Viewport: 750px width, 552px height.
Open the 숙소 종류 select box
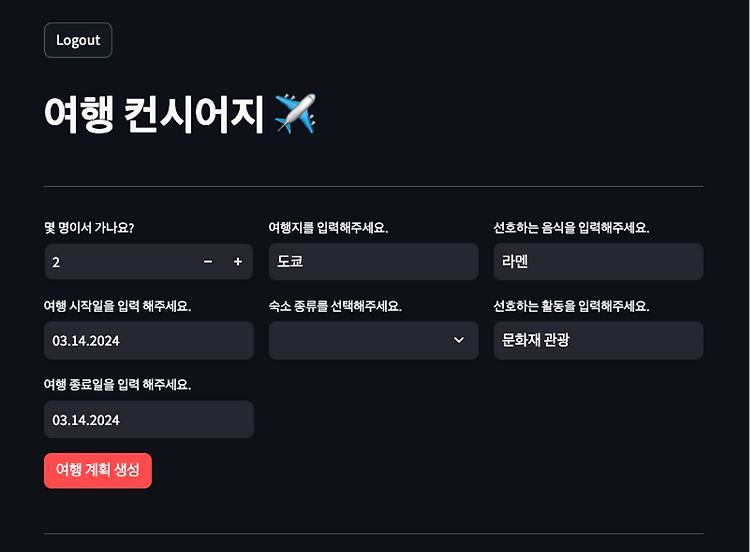point(360,341)
